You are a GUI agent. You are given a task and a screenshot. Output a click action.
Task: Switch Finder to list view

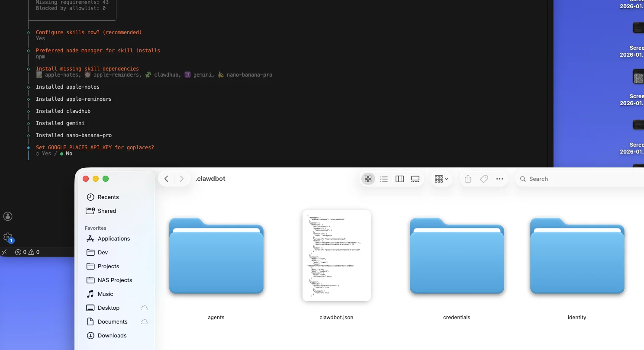(x=384, y=179)
